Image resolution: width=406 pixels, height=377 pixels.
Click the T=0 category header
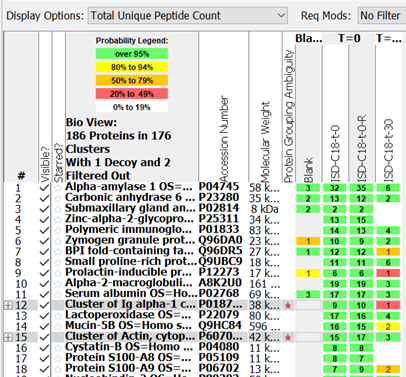(x=349, y=38)
